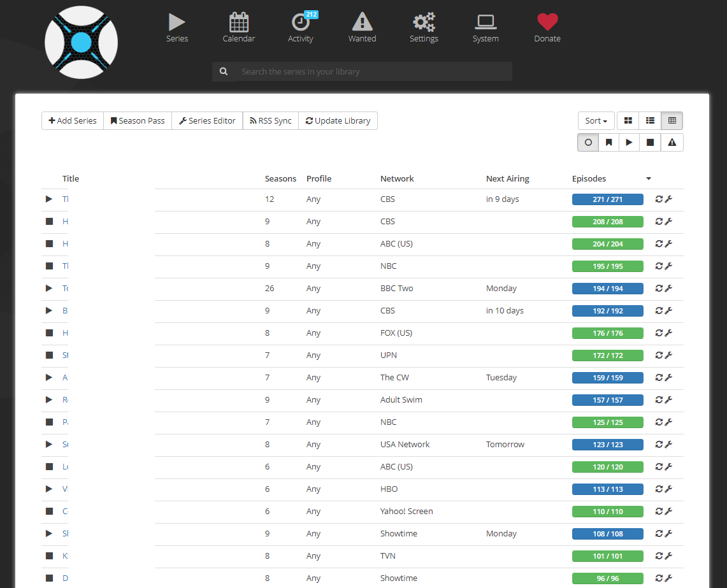Filter to missing episodes warning icon
727x588 pixels.
[x=672, y=142]
